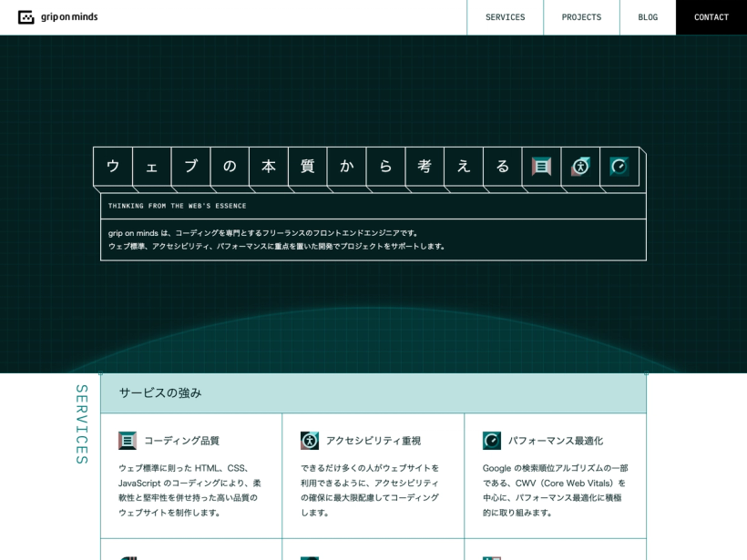Screen dimensions: 747x560
Task: Click THINKING FROM THE WEB'S ESSENCE text
Action: [178, 206]
